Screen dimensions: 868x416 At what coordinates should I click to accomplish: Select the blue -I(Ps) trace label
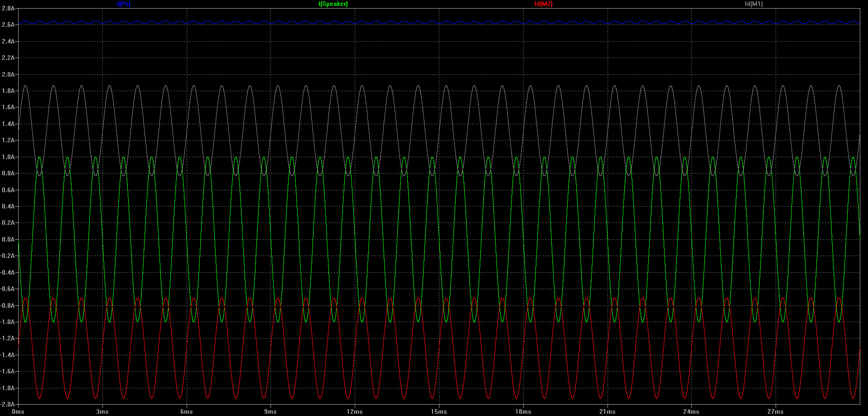click(x=123, y=4)
